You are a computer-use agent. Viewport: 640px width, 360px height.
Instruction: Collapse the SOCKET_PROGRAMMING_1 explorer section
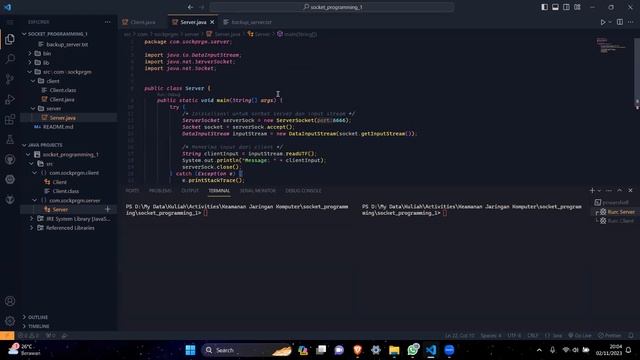[x=57, y=34]
